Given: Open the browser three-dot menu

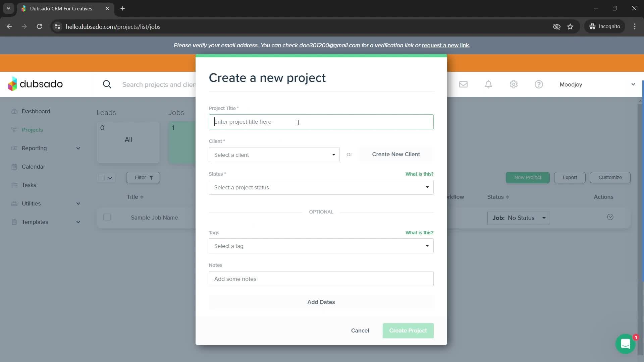Looking at the screenshot, I should pyautogui.click(x=635, y=26).
